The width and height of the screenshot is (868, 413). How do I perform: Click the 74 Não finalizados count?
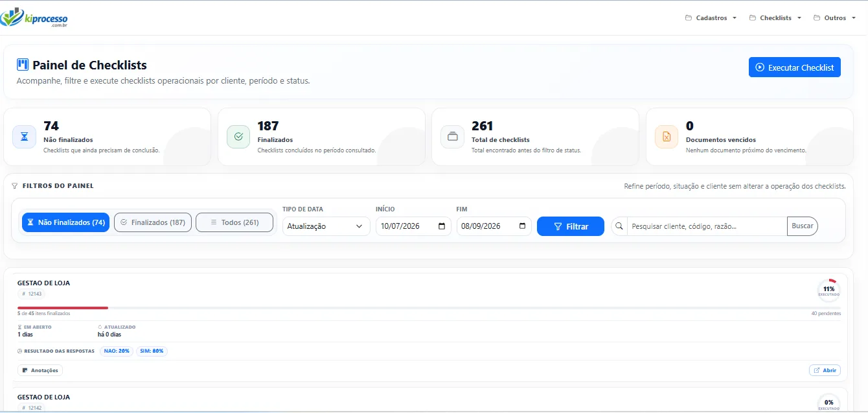51,126
